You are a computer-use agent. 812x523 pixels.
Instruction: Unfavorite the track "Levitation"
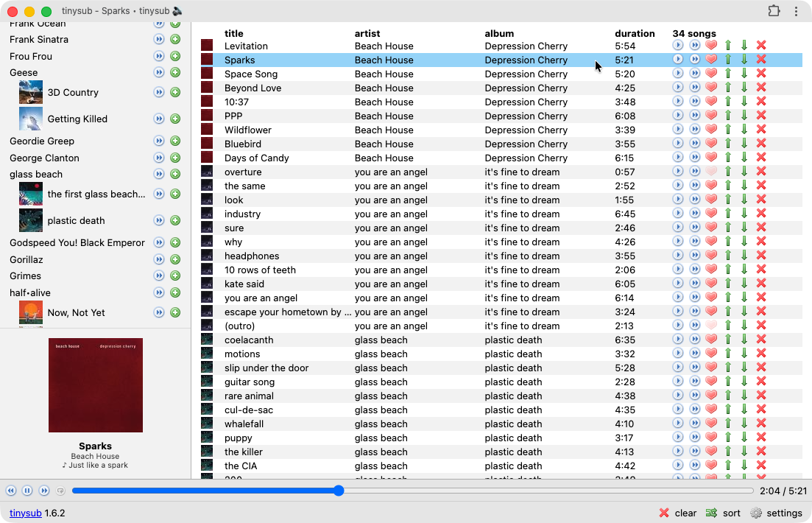710,46
